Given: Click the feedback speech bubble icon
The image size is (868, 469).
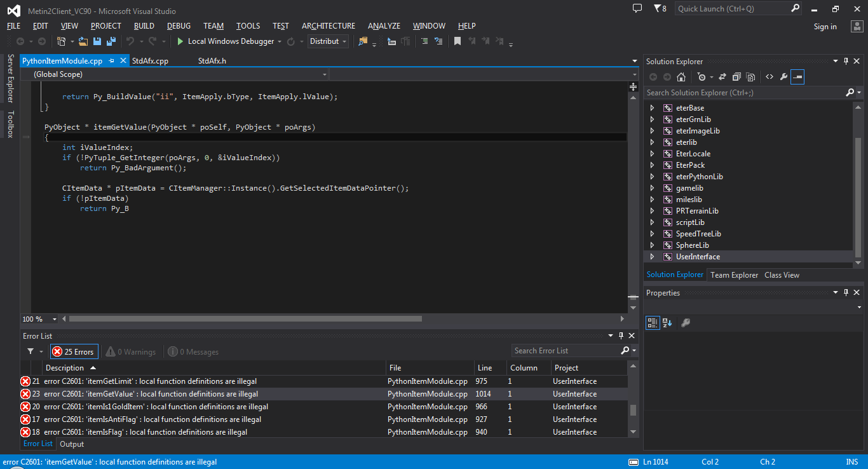Looking at the screenshot, I should tap(637, 8).
